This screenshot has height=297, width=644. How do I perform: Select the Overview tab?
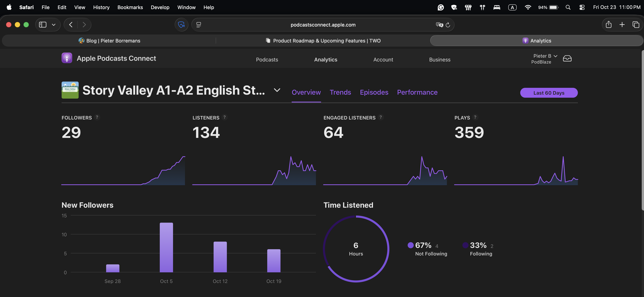click(306, 92)
